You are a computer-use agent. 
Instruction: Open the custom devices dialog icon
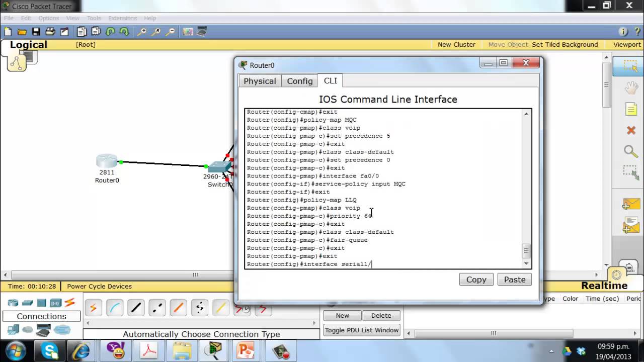tap(202, 32)
